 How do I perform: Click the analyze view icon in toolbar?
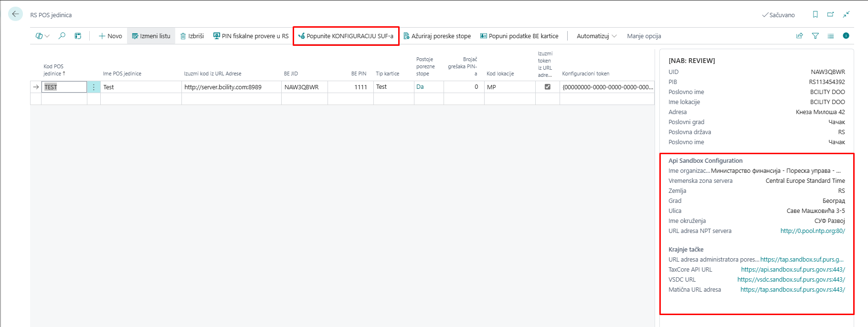78,36
